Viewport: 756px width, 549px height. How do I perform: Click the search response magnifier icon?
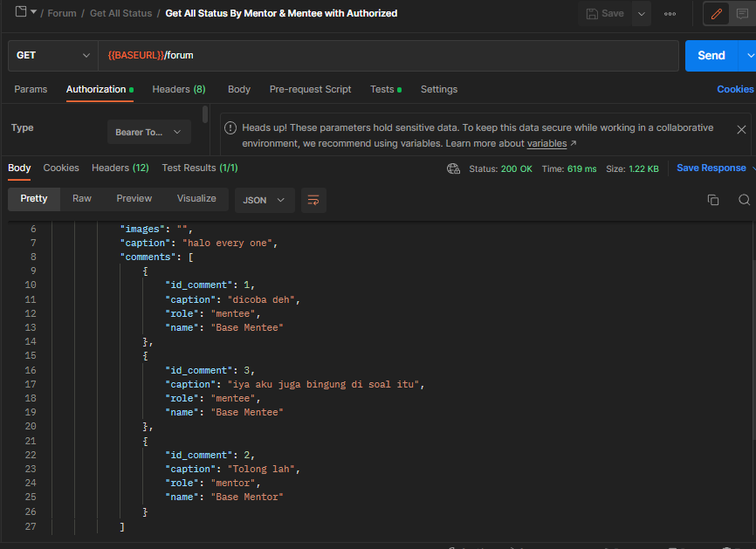point(744,200)
